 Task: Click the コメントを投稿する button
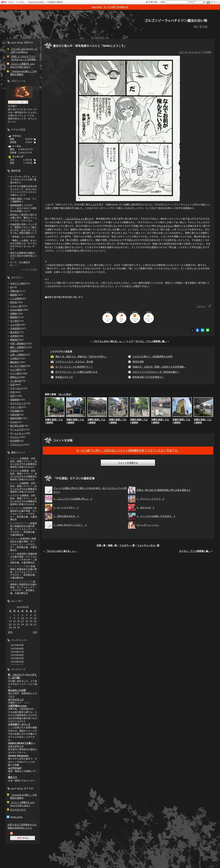tap(128, 463)
